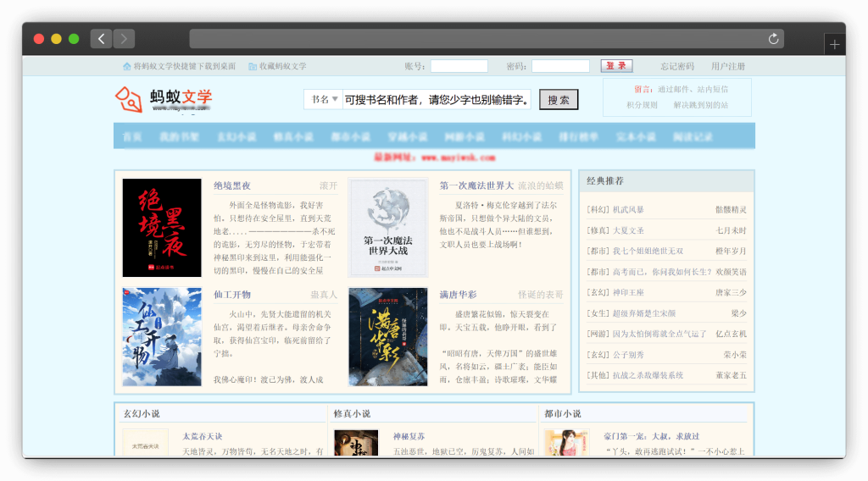Select 首页 in the navigation bar

131,136
